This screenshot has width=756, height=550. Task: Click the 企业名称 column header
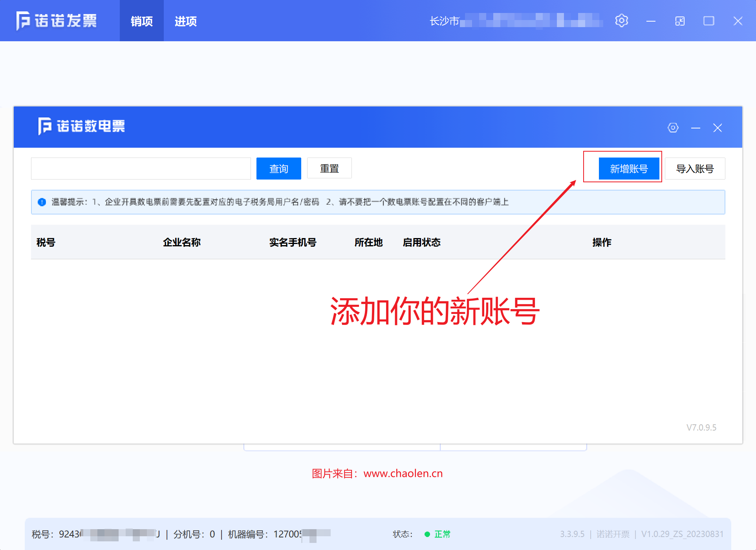pos(182,242)
